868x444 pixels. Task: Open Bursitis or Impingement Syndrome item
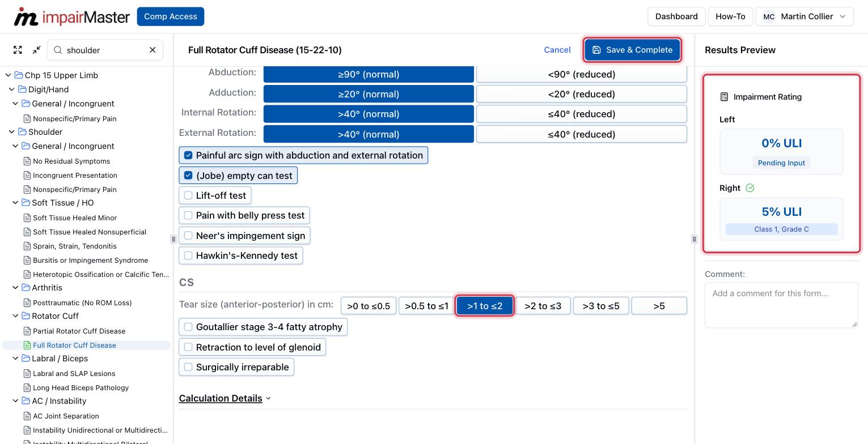tap(90, 260)
